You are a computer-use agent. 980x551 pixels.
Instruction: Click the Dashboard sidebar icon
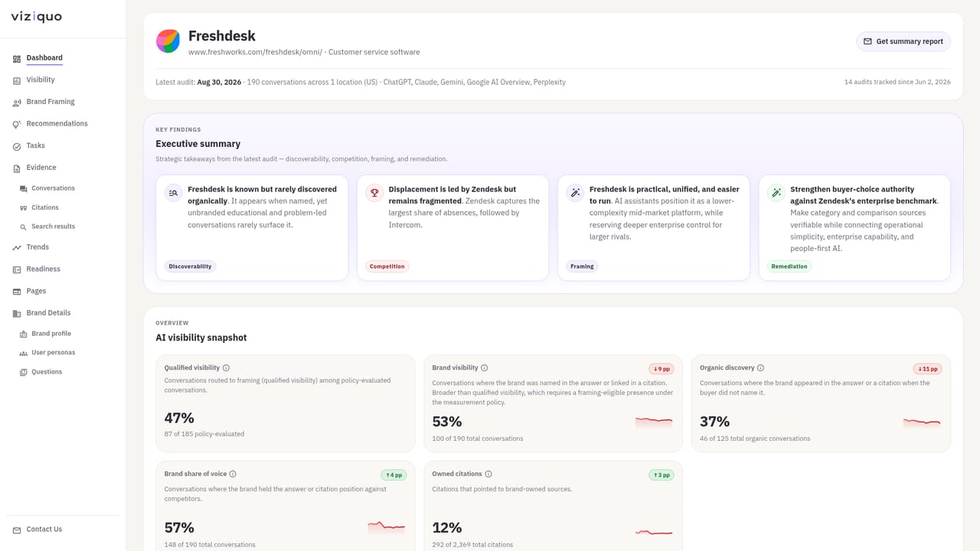point(17,58)
